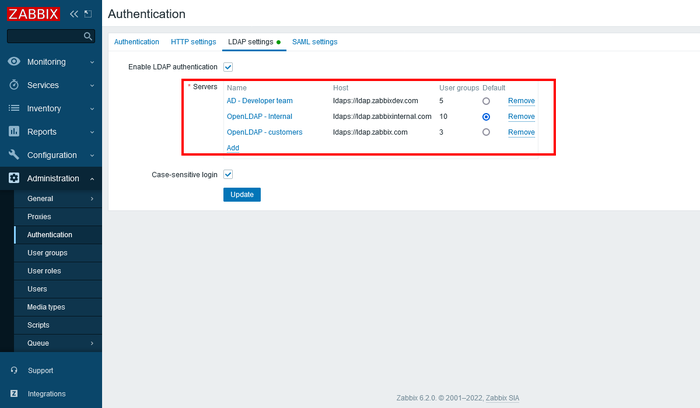Click the Support headset icon
Image resolution: width=700 pixels, height=408 pixels.
pyautogui.click(x=14, y=370)
